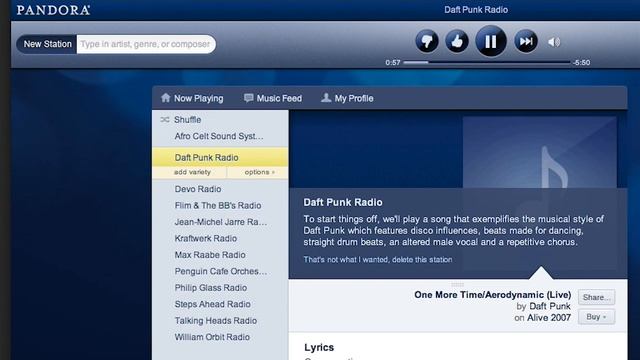Open the Now Playing tab
This screenshot has height=360, width=640.
pyautogui.click(x=192, y=98)
